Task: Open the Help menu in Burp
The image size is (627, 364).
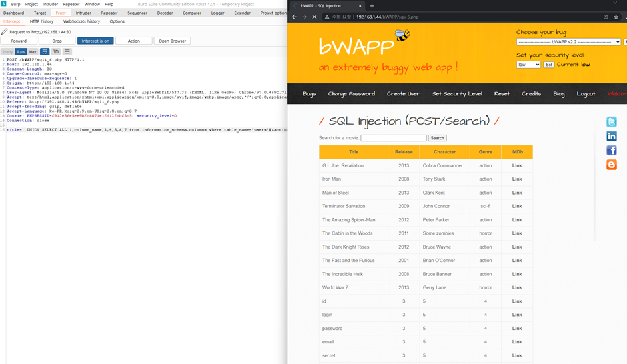Action: coord(109,4)
